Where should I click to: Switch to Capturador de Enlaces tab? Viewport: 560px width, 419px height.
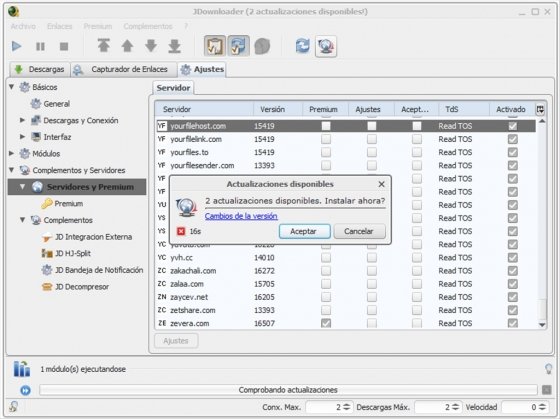pyautogui.click(x=124, y=69)
